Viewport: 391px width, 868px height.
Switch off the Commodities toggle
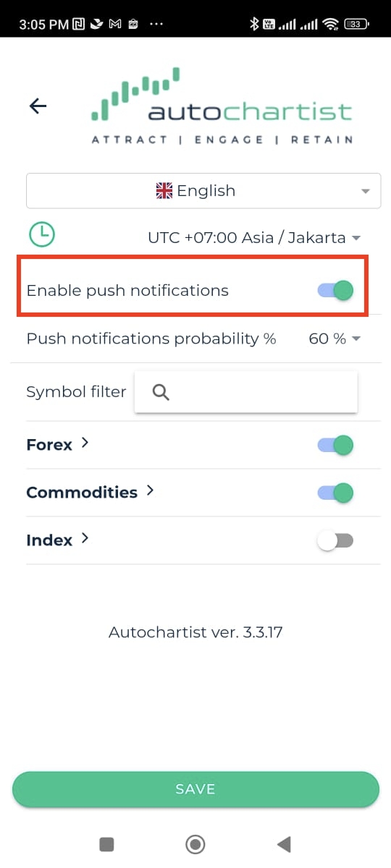335,493
